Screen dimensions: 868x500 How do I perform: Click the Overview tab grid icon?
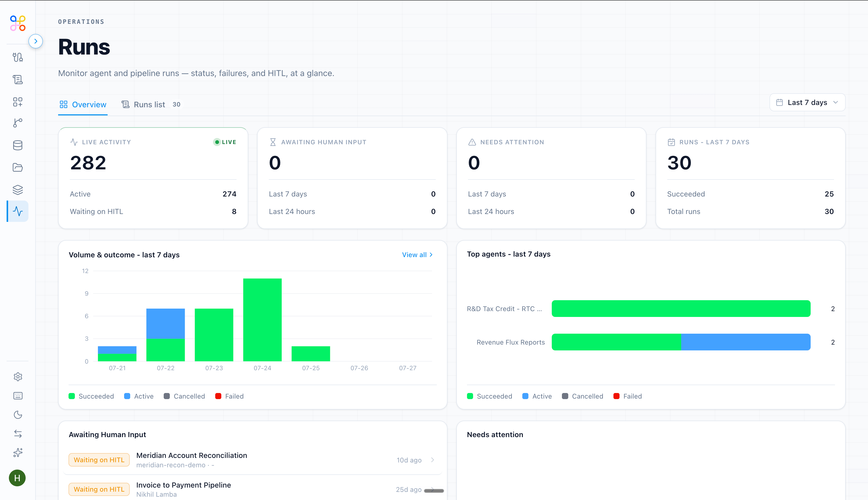(x=63, y=104)
